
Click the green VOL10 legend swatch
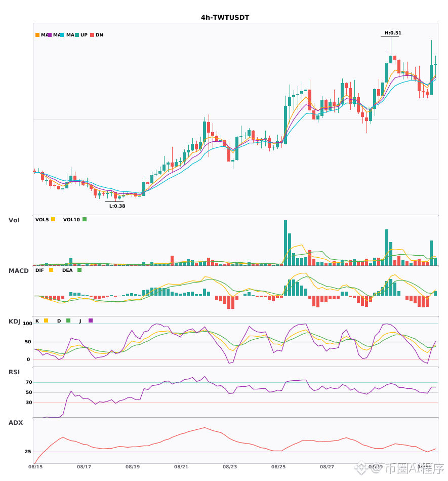point(85,219)
